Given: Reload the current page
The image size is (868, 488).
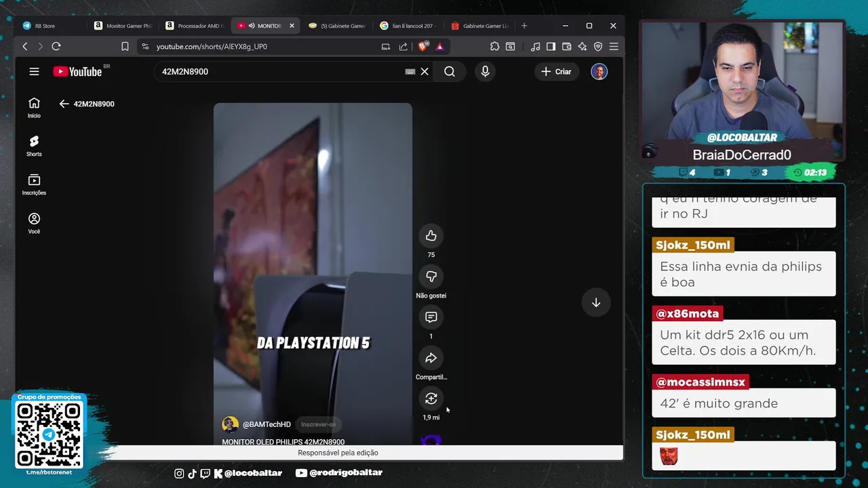Looking at the screenshot, I should pyautogui.click(x=56, y=46).
